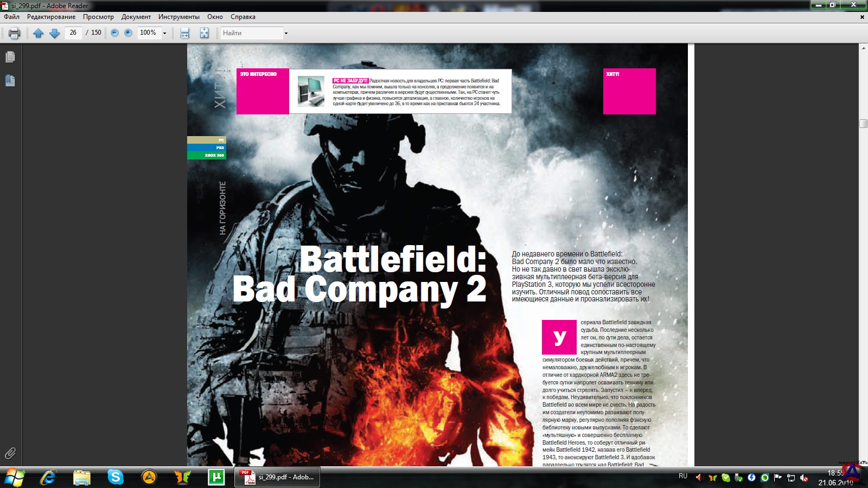Click the XBOX 360 platform tab on page
The height and width of the screenshot is (488, 868).
point(207,155)
